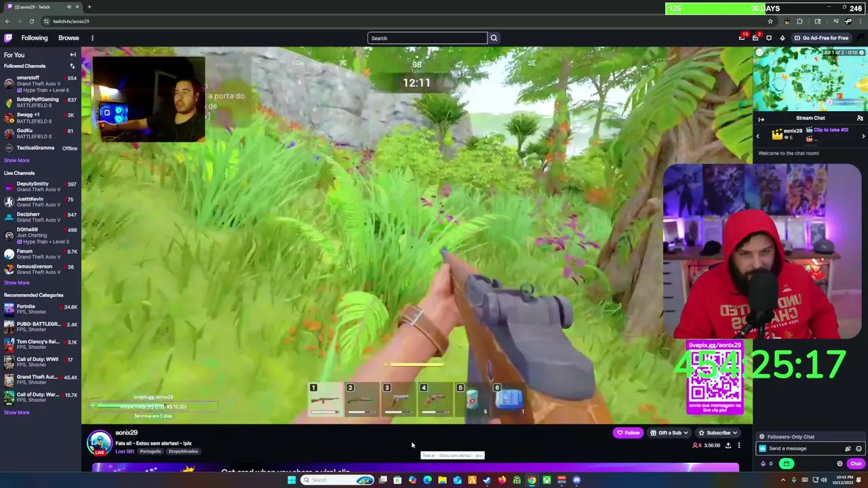Click the Twitch search field
This screenshot has height=488, width=868.
pyautogui.click(x=427, y=38)
